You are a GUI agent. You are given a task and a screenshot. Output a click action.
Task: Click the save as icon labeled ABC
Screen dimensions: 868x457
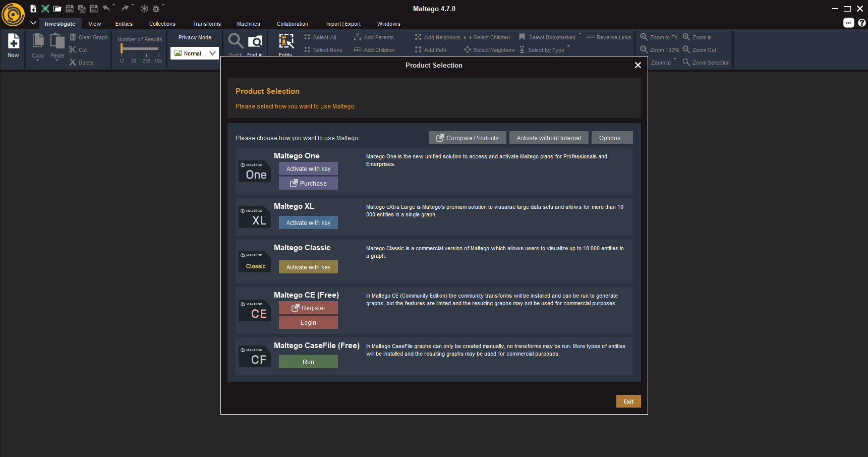pos(94,9)
